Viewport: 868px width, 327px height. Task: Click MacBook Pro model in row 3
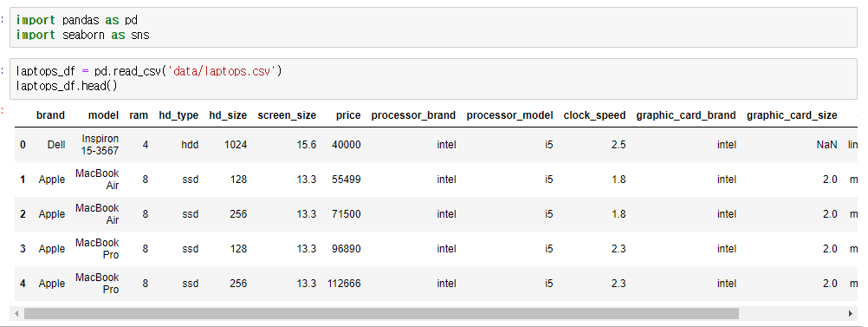(x=97, y=249)
